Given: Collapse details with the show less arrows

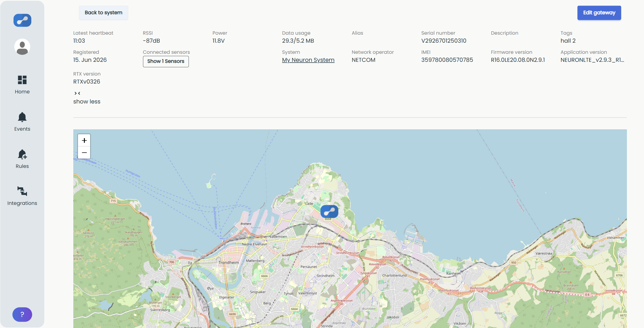Looking at the screenshot, I should pyautogui.click(x=77, y=93).
